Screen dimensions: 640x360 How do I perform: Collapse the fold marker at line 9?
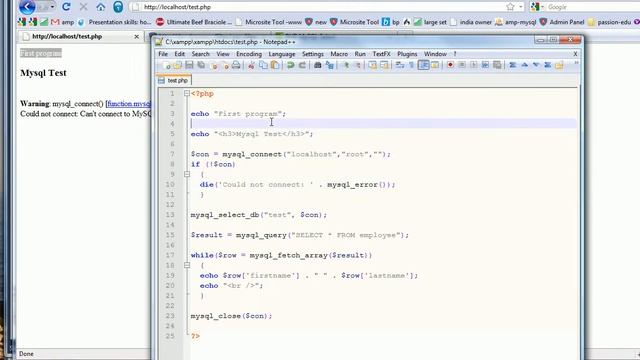(x=187, y=174)
